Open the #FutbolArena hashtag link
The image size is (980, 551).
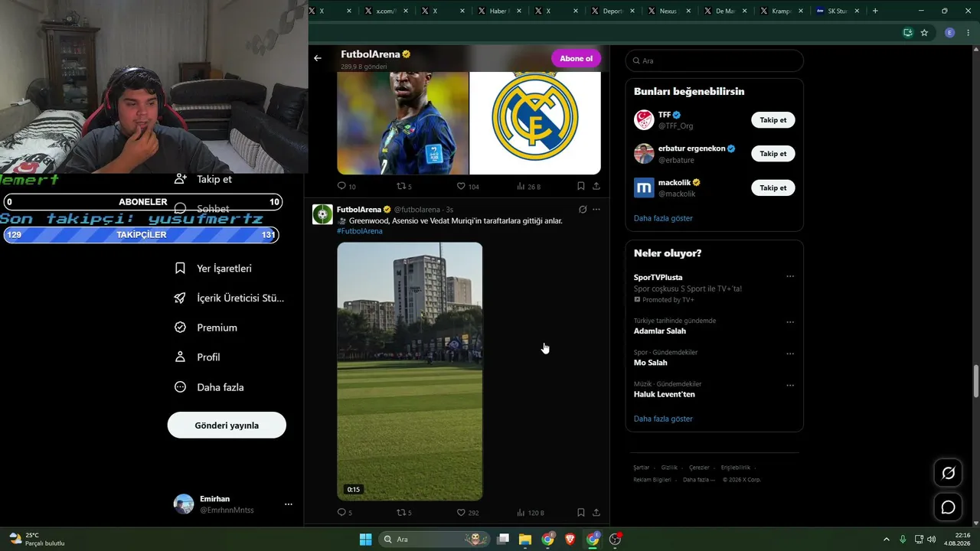pyautogui.click(x=360, y=231)
